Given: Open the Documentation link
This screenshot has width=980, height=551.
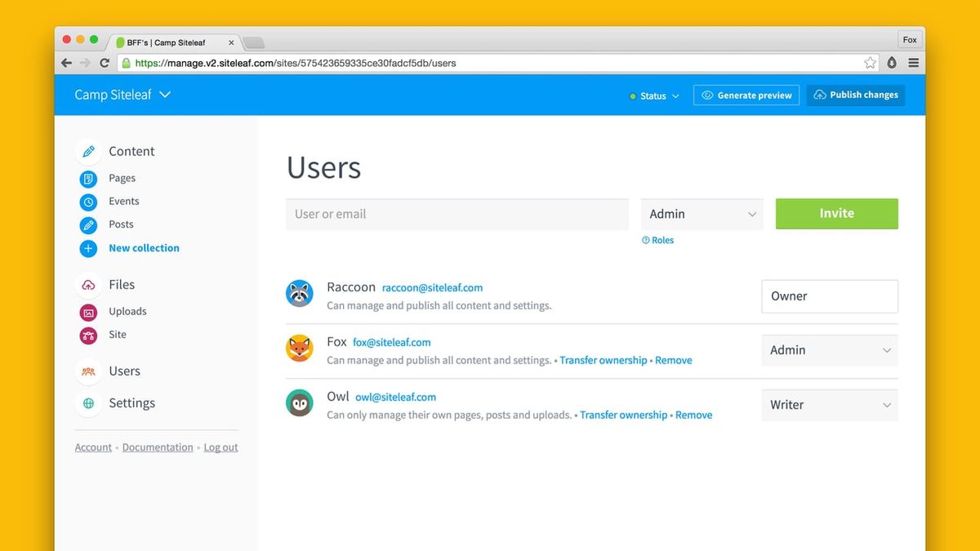Looking at the screenshot, I should 158,447.
